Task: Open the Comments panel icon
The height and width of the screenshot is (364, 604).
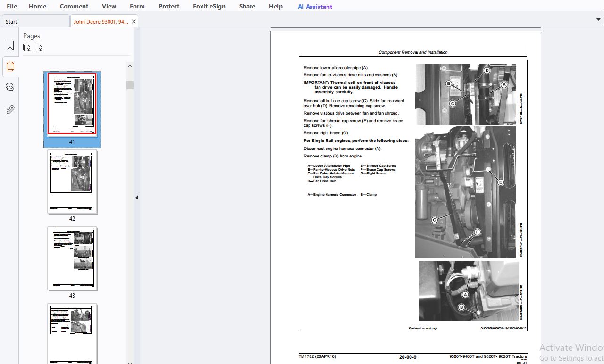Action: (x=10, y=87)
